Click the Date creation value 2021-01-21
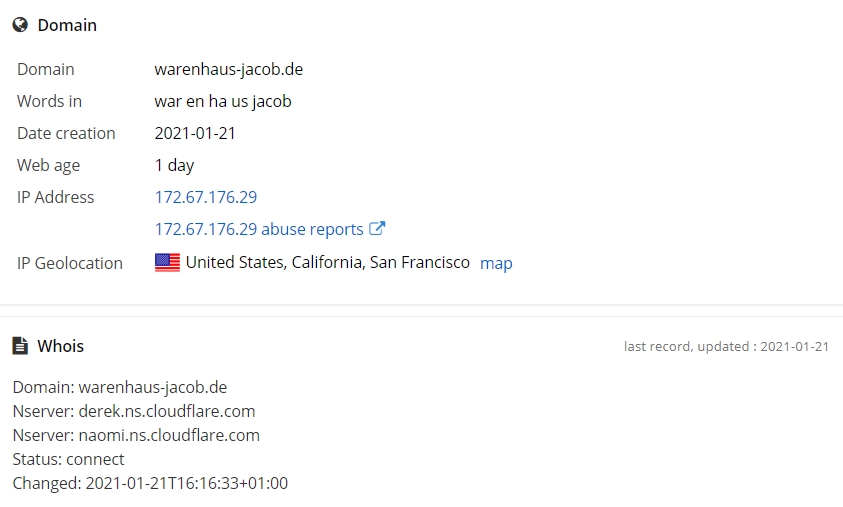This screenshot has height=507, width=843. (x=195, y=133)
